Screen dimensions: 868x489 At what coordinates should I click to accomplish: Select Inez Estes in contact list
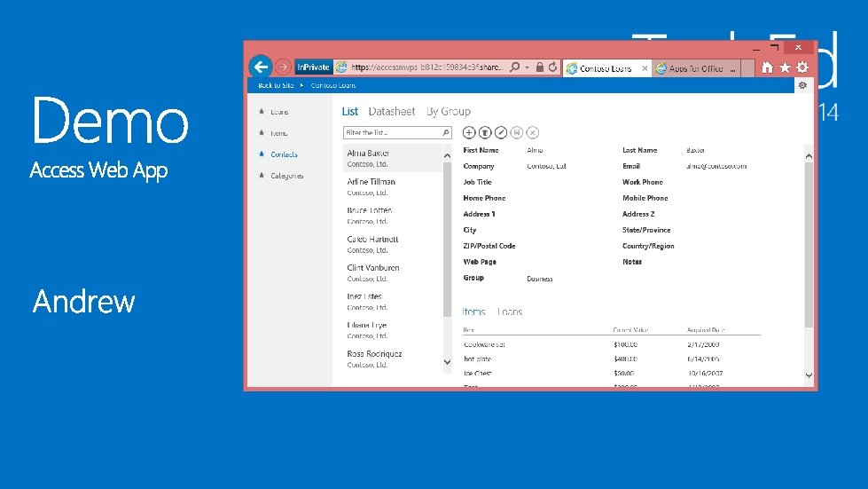pyautogui.click(x=393, y=301)
